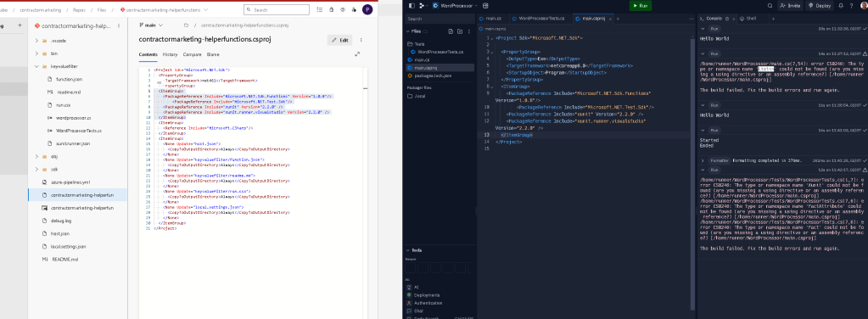Image resolution: width=868 pixels, height=319 pixels.
Task: Expand the .vscode folder
Action: point(36,41)
